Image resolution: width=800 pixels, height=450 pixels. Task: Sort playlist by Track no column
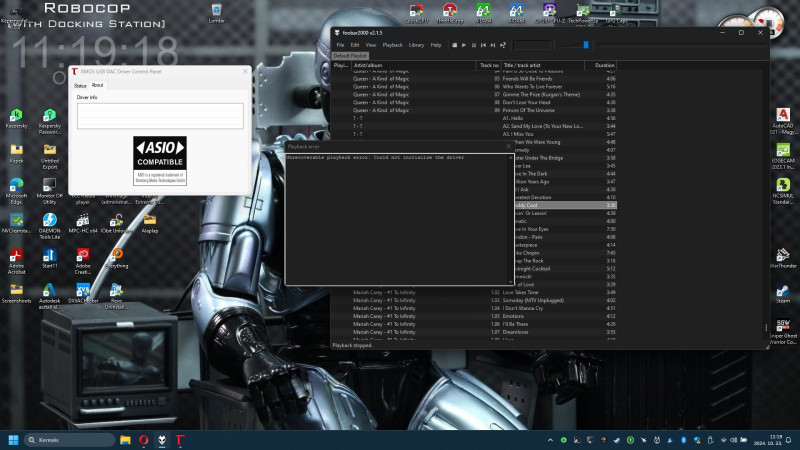[x=489, y=65]
